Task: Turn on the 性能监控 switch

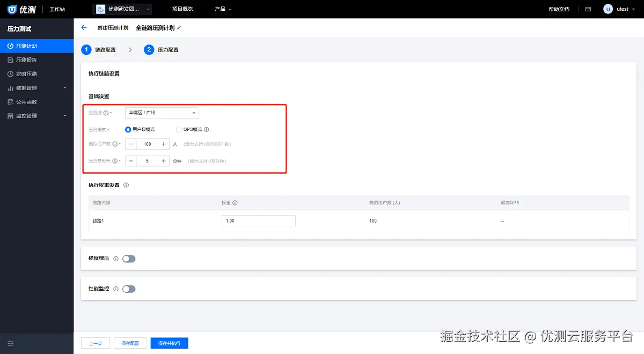Action: (x=128, y=289)
